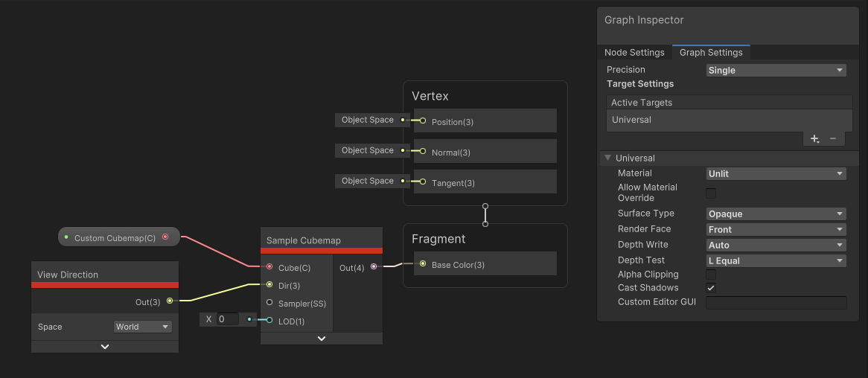Click the Custom Editor GUI field

coord(776,303)
